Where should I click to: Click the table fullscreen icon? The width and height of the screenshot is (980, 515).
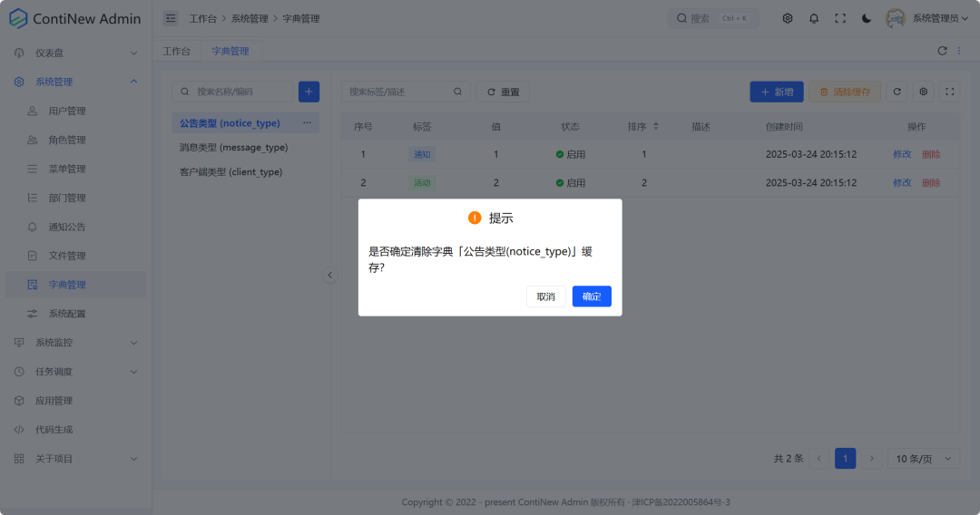coord(950,92)
